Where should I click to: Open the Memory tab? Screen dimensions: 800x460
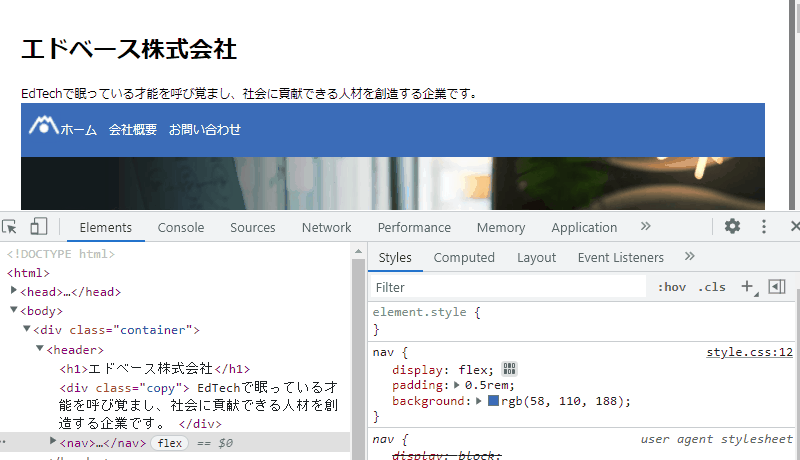coord(501,227)
